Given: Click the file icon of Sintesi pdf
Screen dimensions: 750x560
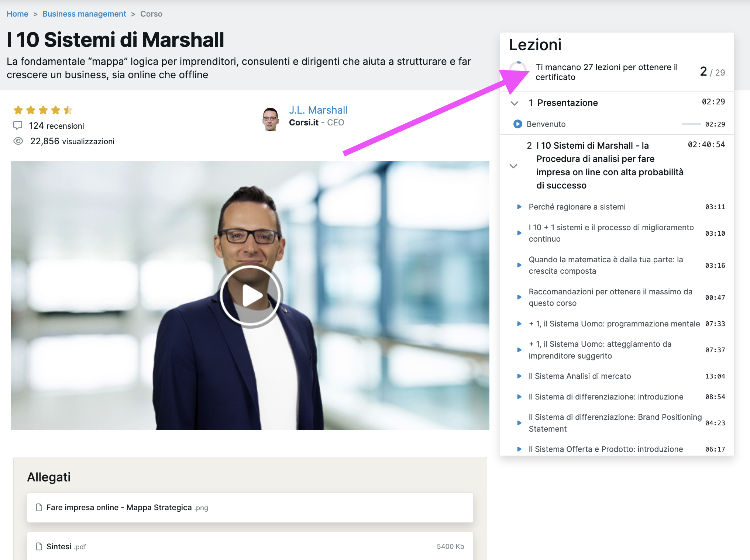Looking at the screenshot, I should 39,546.
